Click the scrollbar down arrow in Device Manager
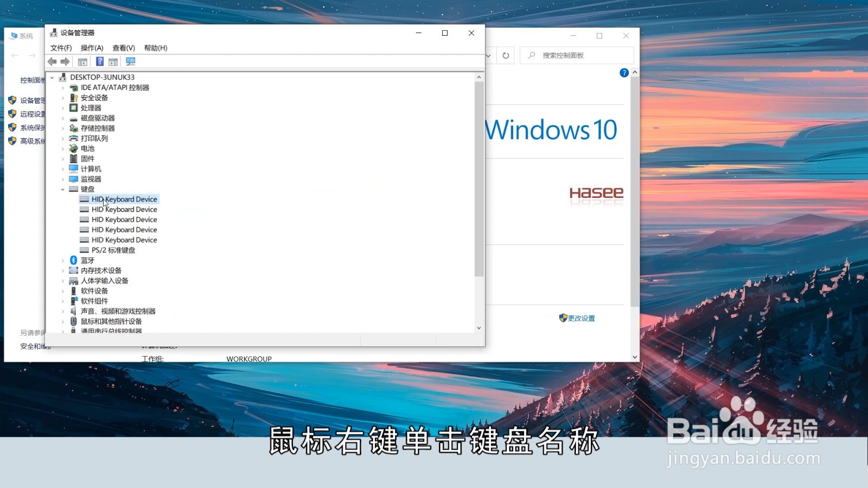868x488 pixels. 478,328
